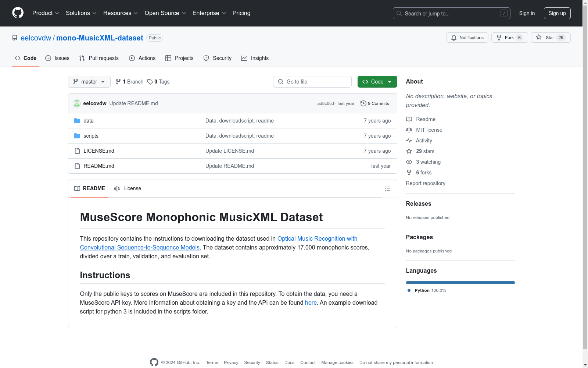
Task: Click the LICENSE.md file icon
Action: (x=77, y=151)
